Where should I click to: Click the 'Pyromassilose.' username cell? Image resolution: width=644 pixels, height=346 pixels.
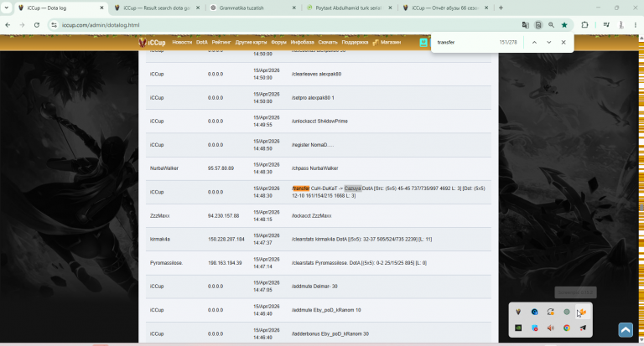(166, 263)
